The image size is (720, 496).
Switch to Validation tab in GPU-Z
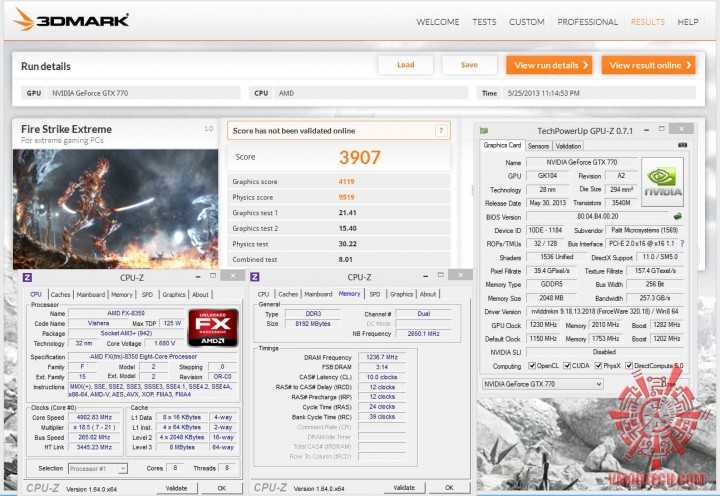pyautogui.click(x=568, y=146)
